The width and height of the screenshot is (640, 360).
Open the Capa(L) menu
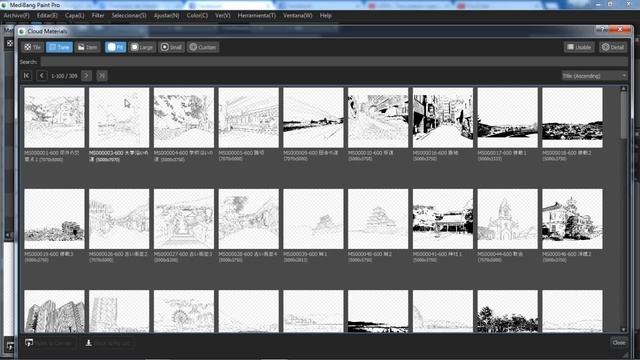pos(75,16)
